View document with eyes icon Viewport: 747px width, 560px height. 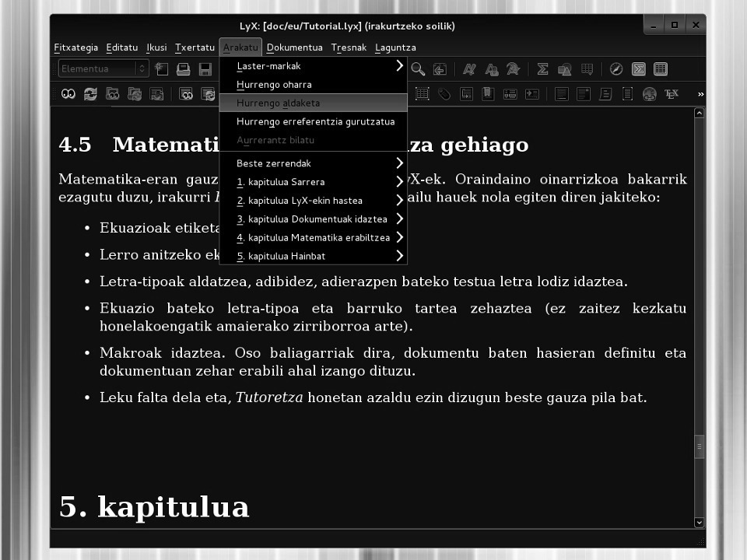[68, 94]
